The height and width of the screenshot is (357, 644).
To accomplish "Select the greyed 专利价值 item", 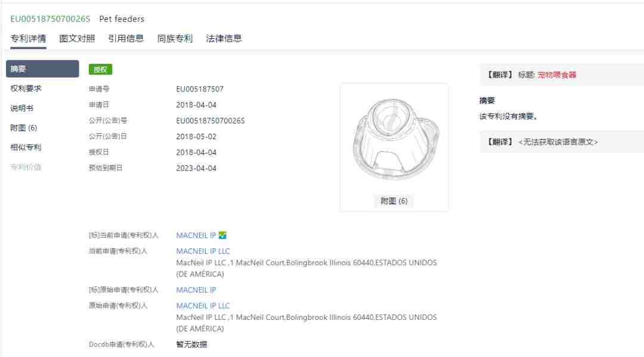I will click(x=26, y=167).
